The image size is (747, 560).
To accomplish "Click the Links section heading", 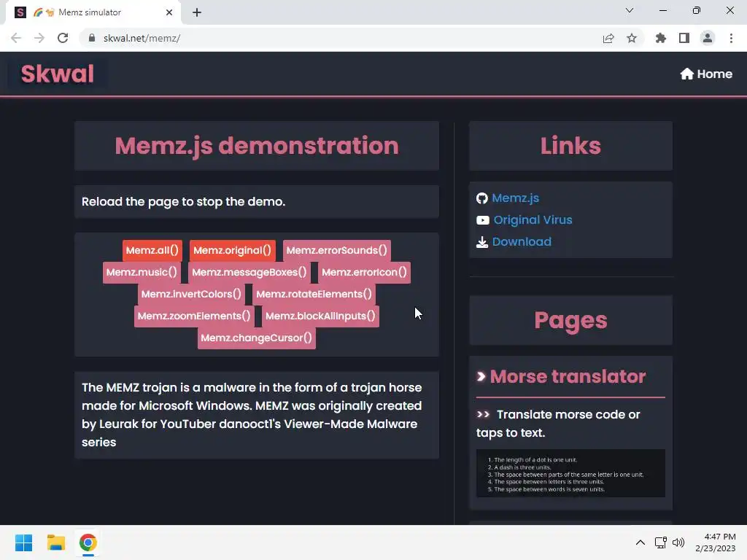I will [x=570, y=146].
